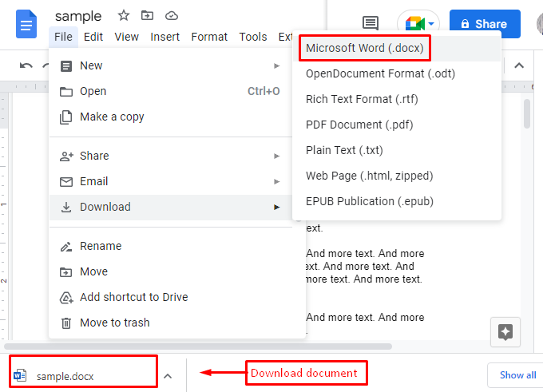Download as PDF Document (.pdf)
543x392 pixels.
coord(397,125)
